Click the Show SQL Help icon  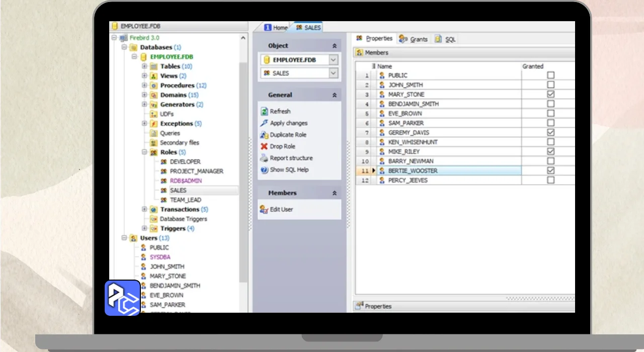pyautogui.click(x=264, y=170)
